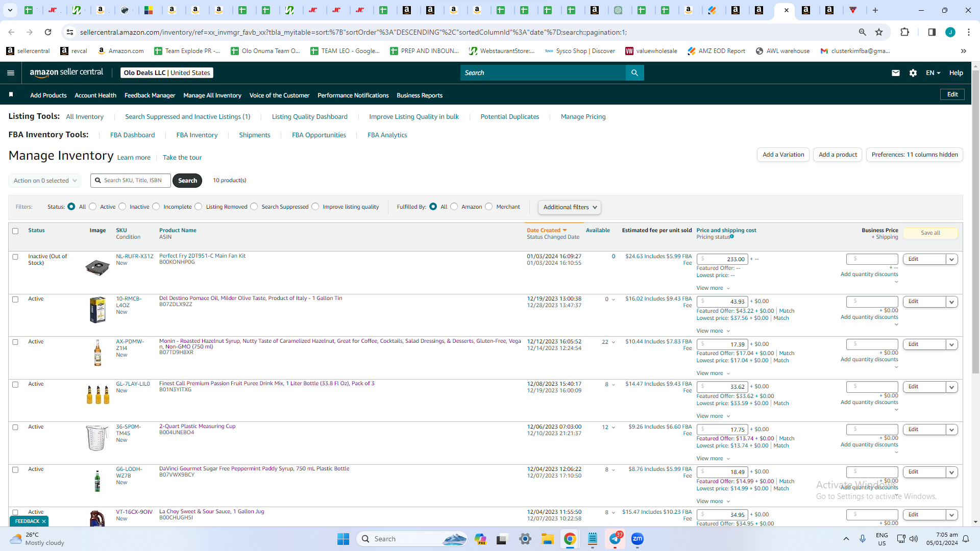Go to Voice of the Customer
Viewport: 980px width, 551px height.
click(279, 95)
